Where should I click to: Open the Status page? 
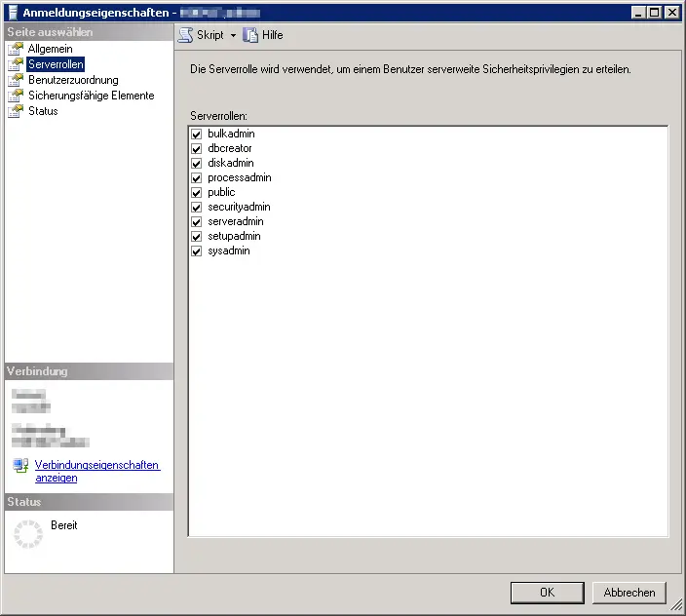click(x=43, y=111)
